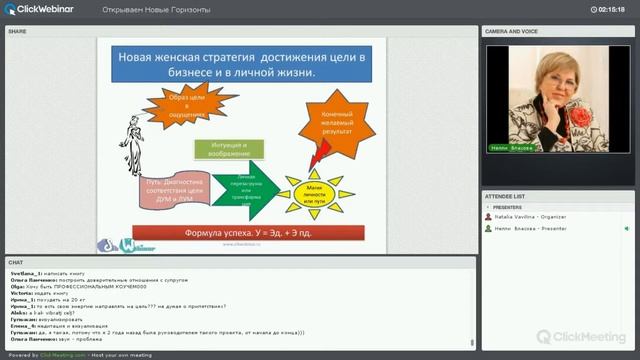Viewport: 640px width, 360px height.
Task: Click the ClickWebinar logo
Action: click(x=39, y=9)
